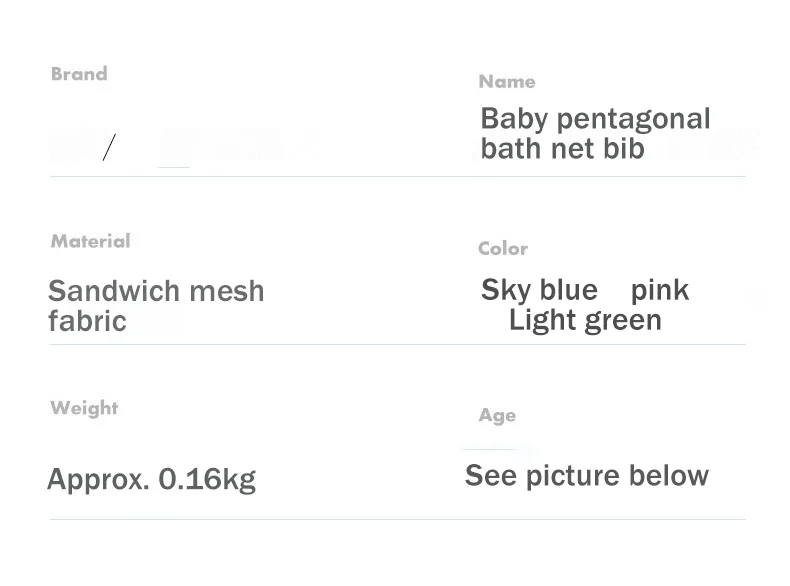Click the Color field label
Image resolution: width=790 pixels, height=586 pixels.
coord(503,249)
